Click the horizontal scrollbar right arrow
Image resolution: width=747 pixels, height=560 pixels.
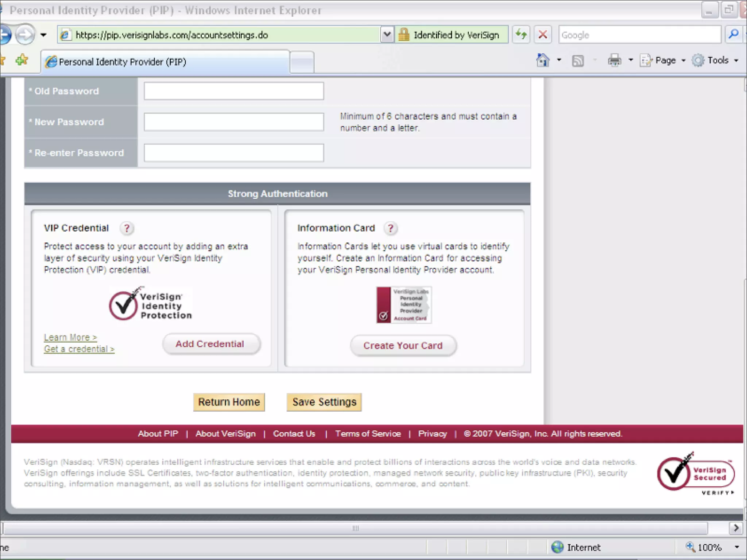(736, 528)
